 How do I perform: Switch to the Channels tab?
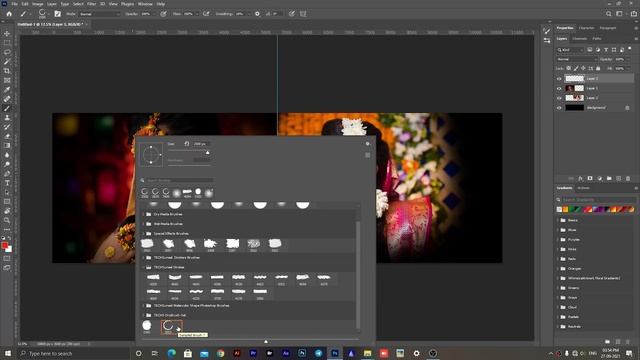point(579,39)
